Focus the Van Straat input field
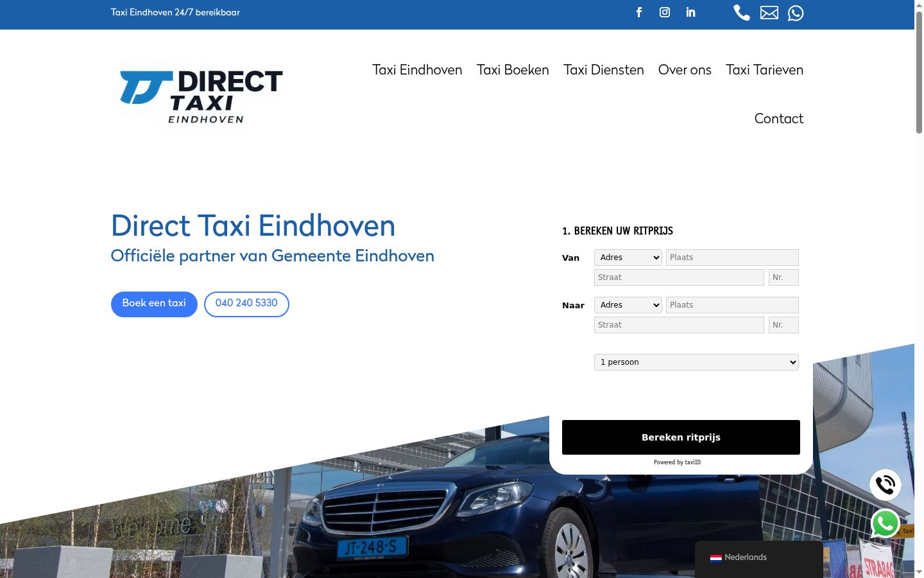This screenshot has height=578, width=924. 679,277
